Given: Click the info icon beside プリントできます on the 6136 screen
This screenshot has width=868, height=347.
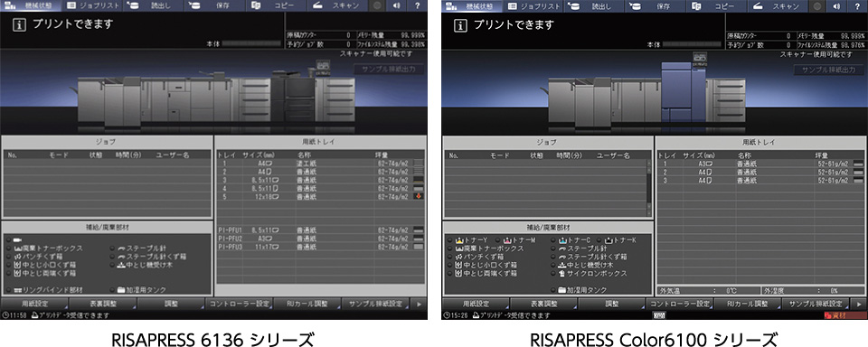Looking at the screenshot, I should (x=19, y=25).
